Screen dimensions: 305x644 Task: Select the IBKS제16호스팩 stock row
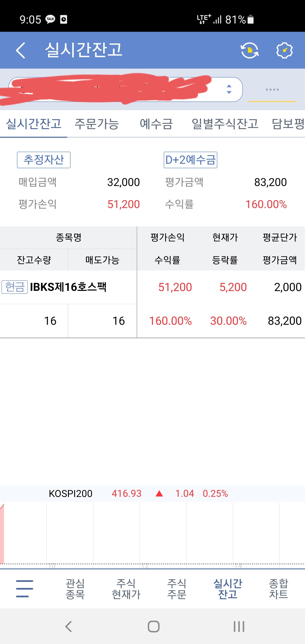(152, 304)
